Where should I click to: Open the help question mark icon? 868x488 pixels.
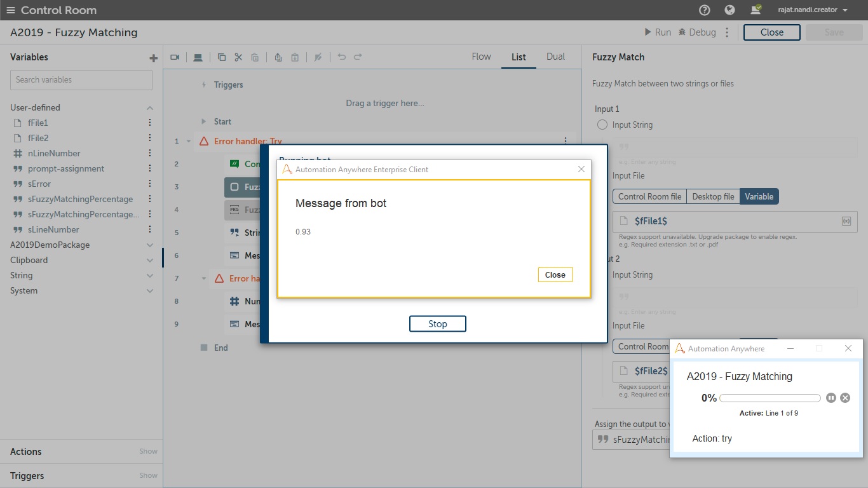click(704, 10)
